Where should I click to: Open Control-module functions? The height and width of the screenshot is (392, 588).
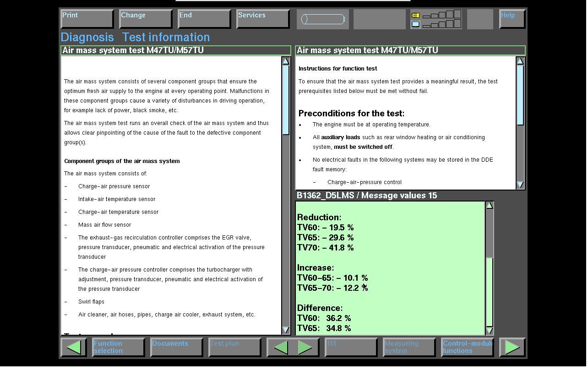(467, 347)
